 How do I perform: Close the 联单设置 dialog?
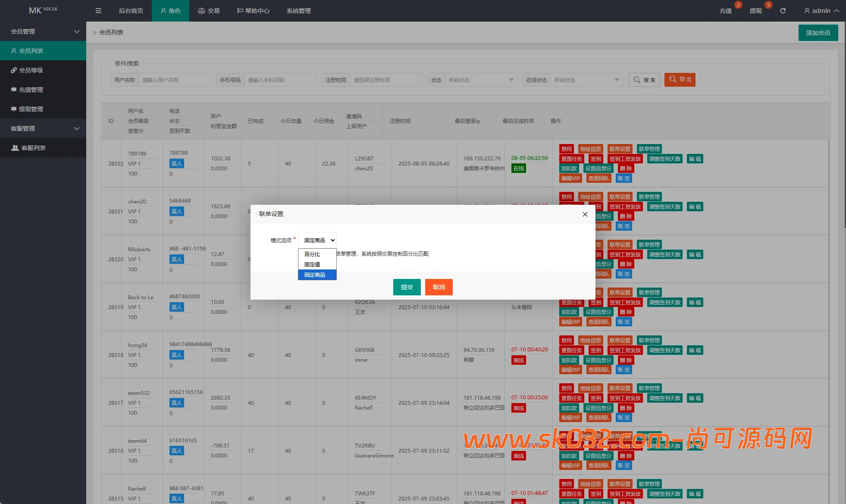point(585,214)
